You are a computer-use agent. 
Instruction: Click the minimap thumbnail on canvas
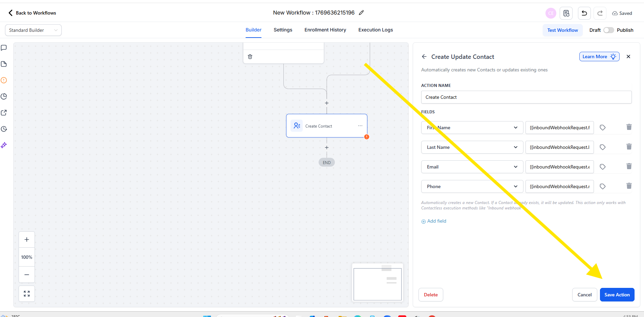click(378, 284)
